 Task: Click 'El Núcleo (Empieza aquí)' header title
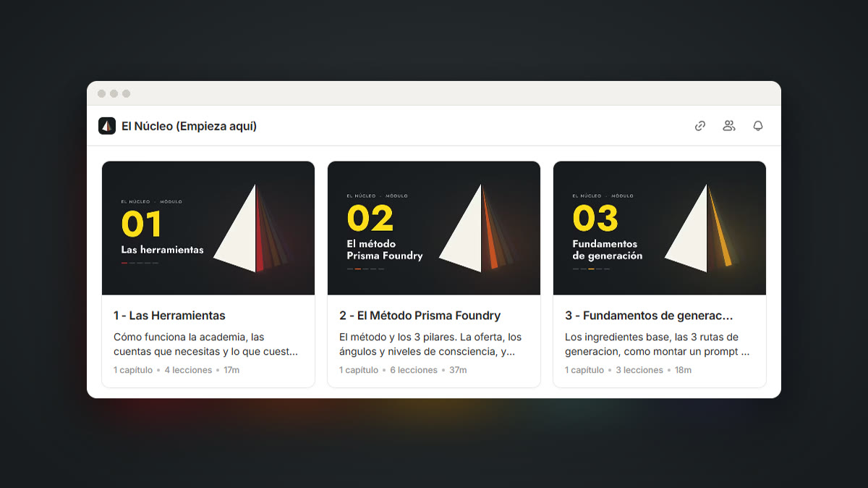(x=189, y=126)
